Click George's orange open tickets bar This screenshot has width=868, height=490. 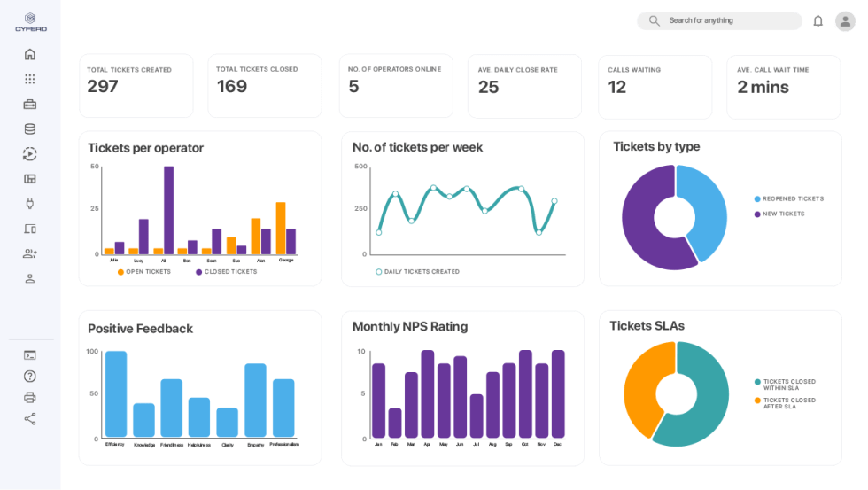coord(281,228)
